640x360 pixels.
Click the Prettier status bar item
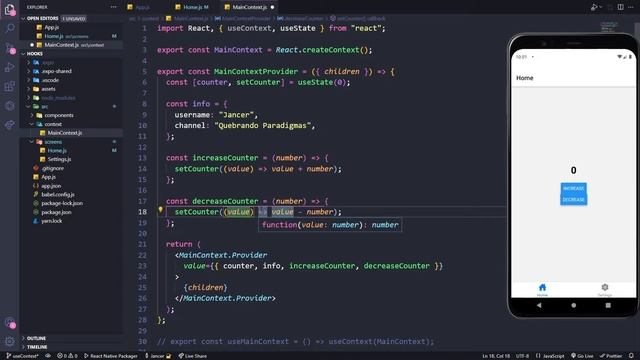coord(611,356)
